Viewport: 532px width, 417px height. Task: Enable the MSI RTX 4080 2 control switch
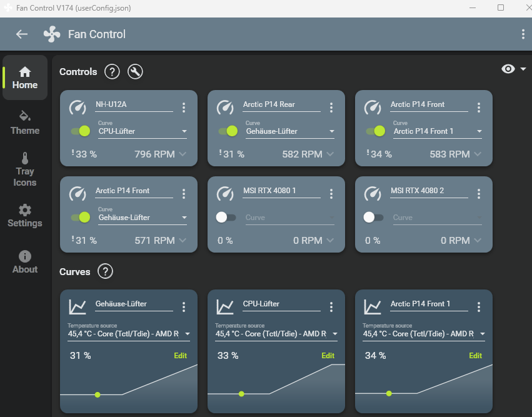click(x=374, y=217)
